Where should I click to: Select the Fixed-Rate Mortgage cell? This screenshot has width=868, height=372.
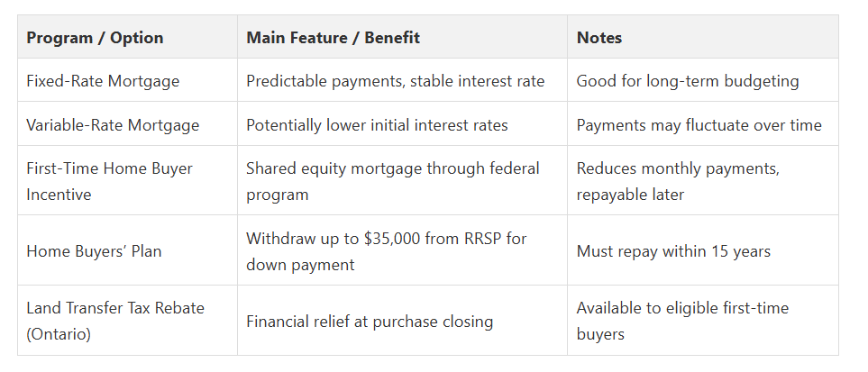click(x=127, y=80)
